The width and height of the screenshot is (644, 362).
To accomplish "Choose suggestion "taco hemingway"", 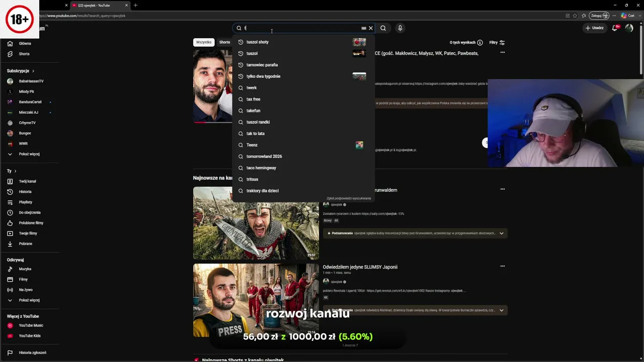I will [303, 168].
